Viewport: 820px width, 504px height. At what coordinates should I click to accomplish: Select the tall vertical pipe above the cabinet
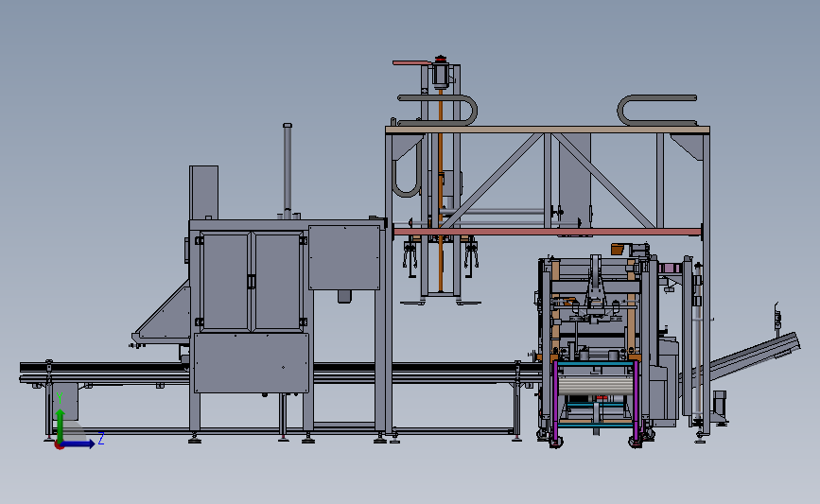(288, 171)
